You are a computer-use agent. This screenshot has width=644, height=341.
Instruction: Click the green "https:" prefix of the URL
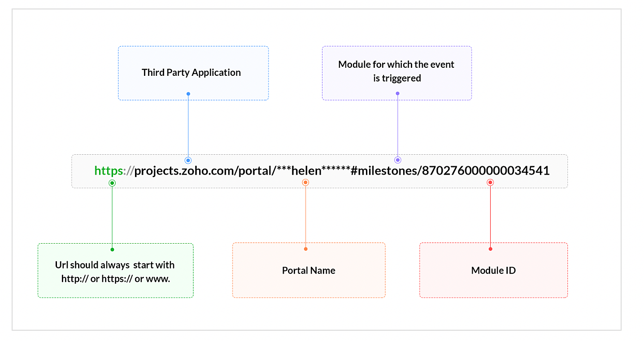click(x=111, y=171)
